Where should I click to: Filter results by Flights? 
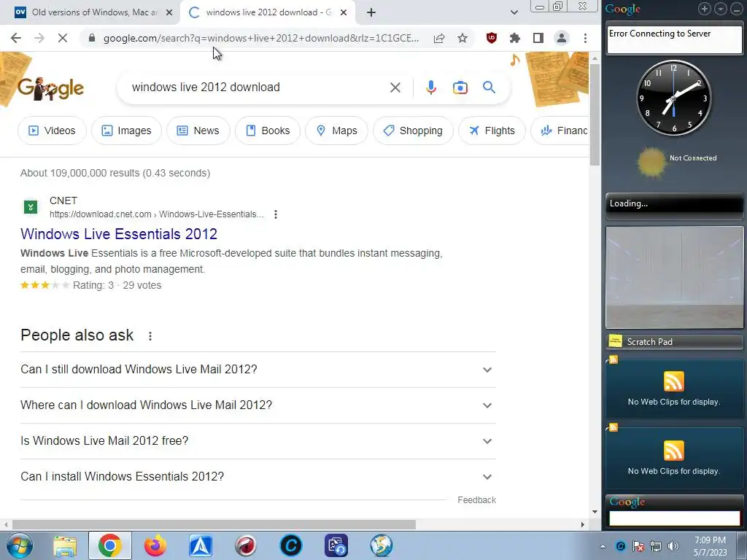pos(492,131)
